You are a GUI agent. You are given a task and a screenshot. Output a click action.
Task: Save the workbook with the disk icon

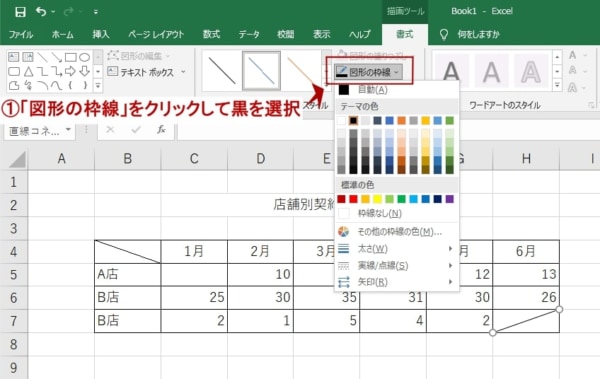(20, 11)
